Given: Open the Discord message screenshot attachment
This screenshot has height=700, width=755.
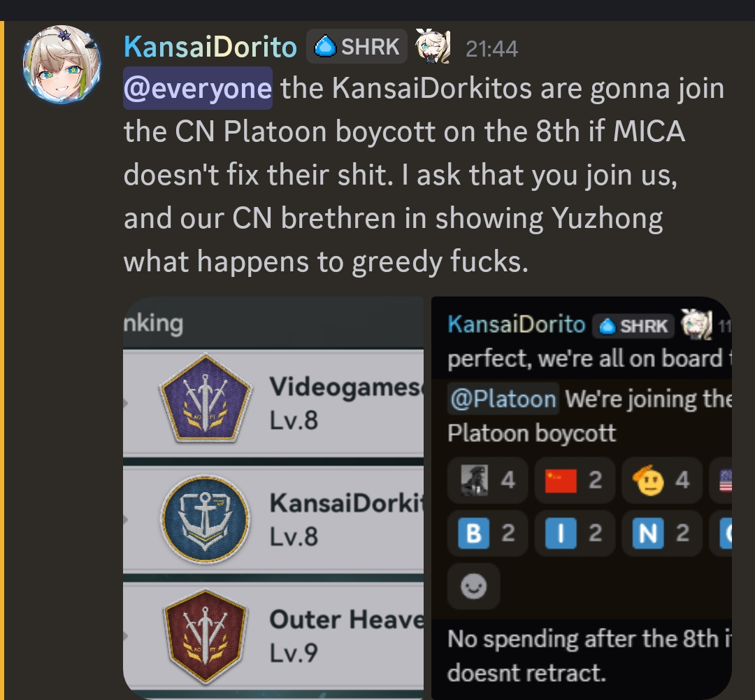Looking at the screenshot, I should 582,497.
